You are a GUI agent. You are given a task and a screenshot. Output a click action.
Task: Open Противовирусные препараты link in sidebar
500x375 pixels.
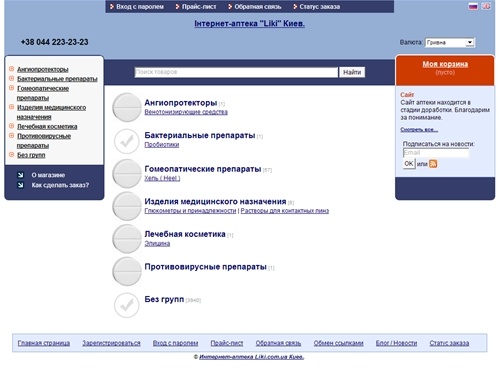coord(44,141)
